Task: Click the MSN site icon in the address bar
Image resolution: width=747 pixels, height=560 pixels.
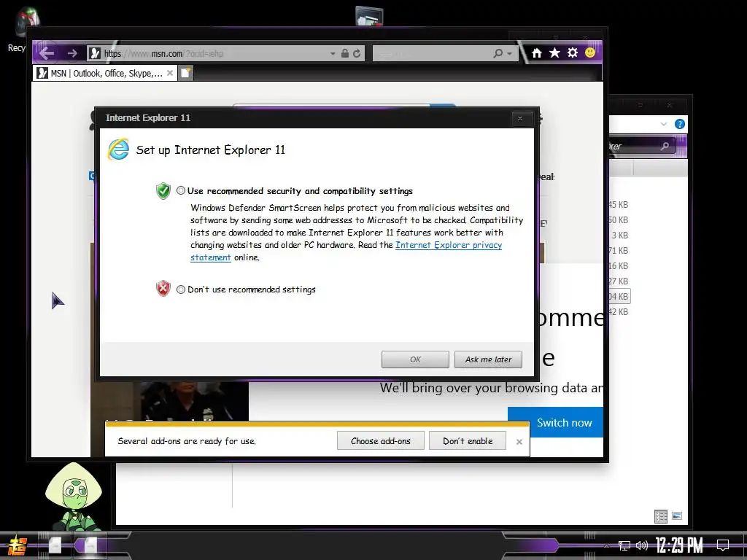Action: tap(95, 53)
